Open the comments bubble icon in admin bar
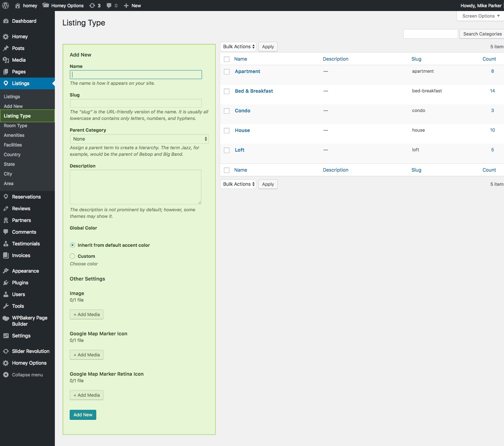The height and width of the screenshot is (446, 504). coord(109,6)
